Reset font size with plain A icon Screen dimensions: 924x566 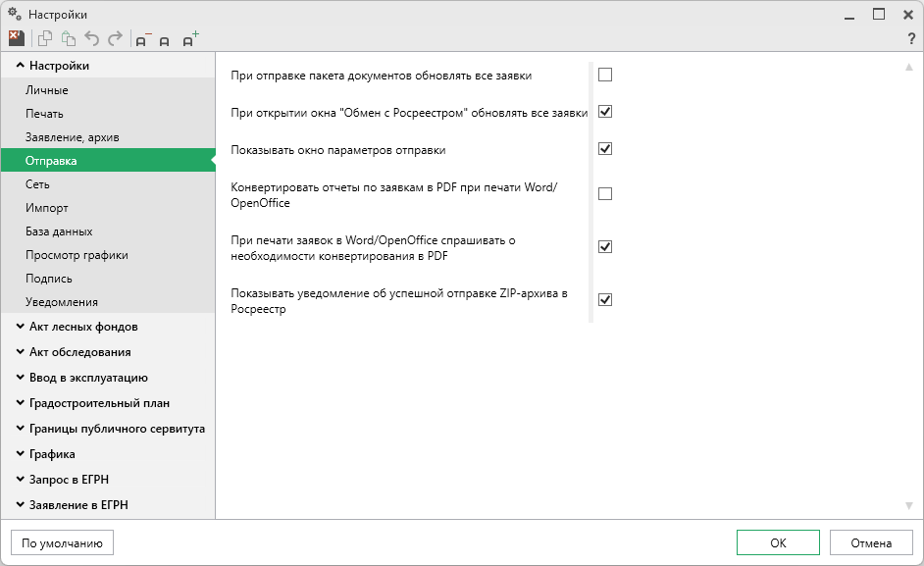click(x=165, y=41)
